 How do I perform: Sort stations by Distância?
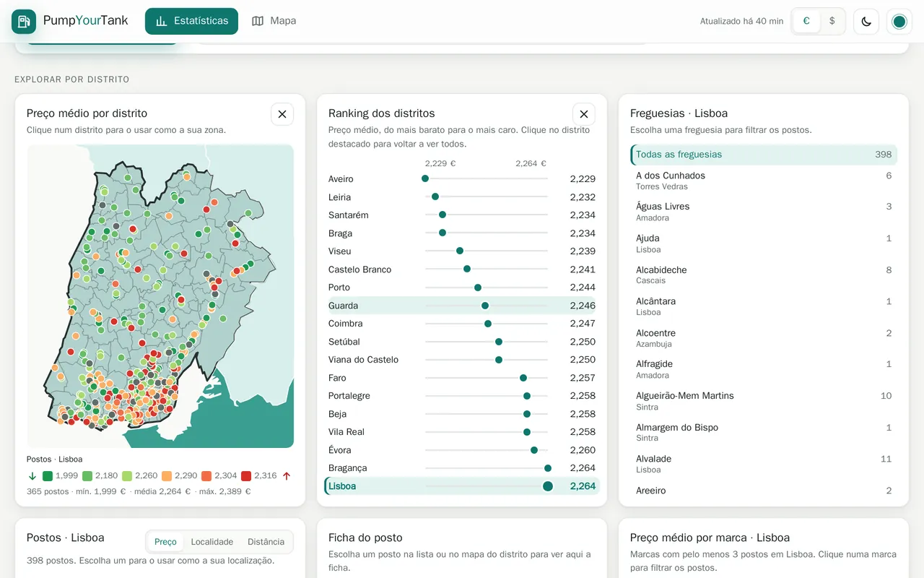coord(266,542)
